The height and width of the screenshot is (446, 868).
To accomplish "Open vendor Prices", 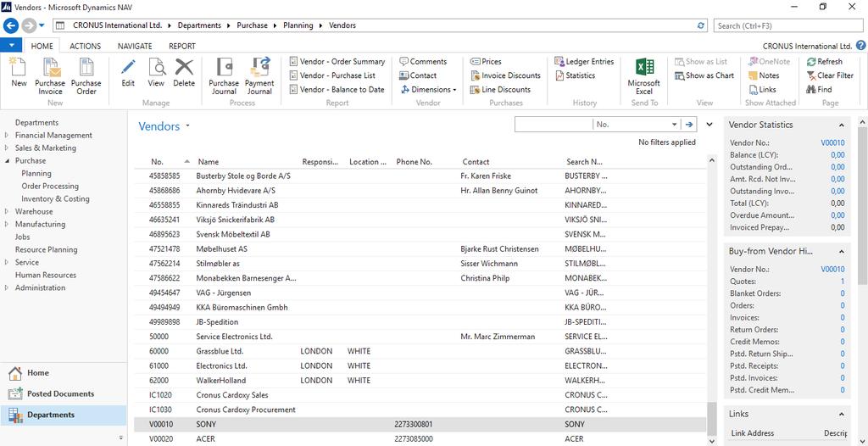I will click(x=486, y=62).
